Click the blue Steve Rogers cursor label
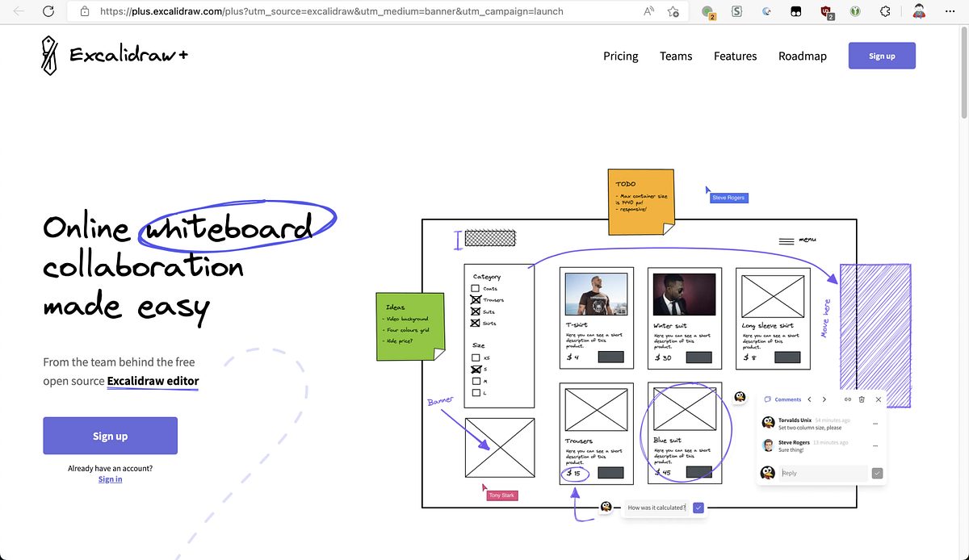This screenshot has height=560, width=969. (728, 198)
